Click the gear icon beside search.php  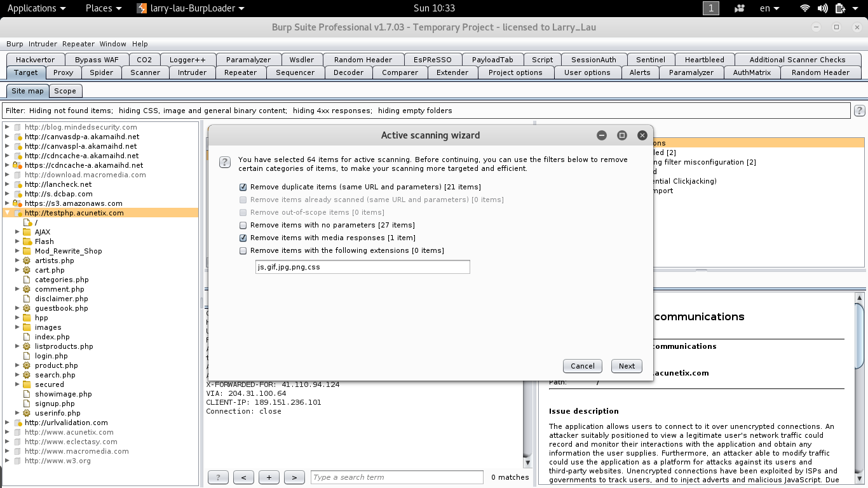point(27,375)
